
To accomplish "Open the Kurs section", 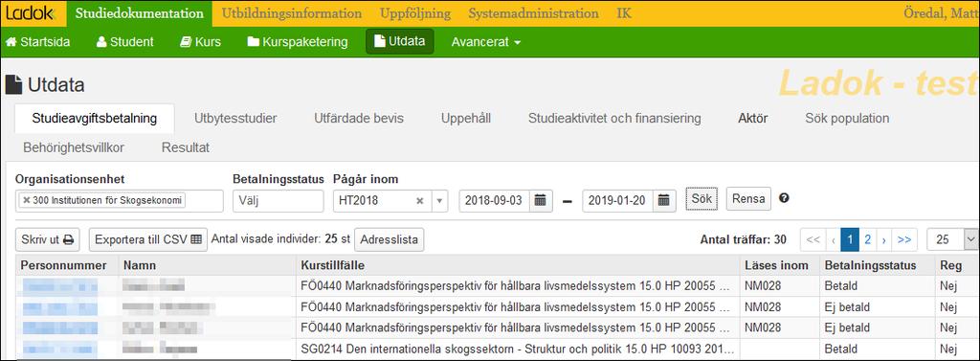I will (x=200, y=42).
